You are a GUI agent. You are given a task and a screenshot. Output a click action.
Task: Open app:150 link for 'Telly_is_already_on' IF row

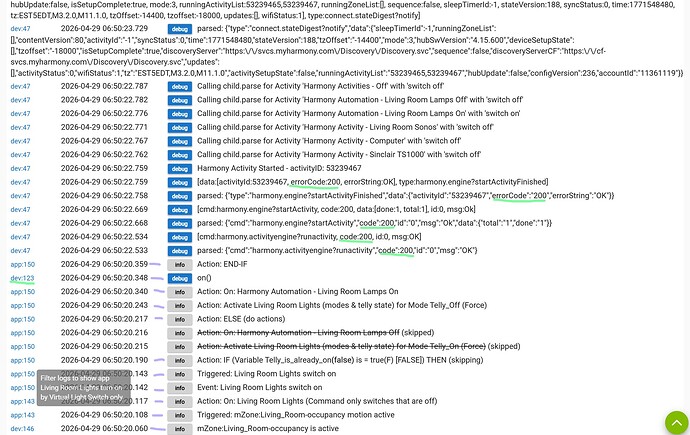tap(22, 360)
